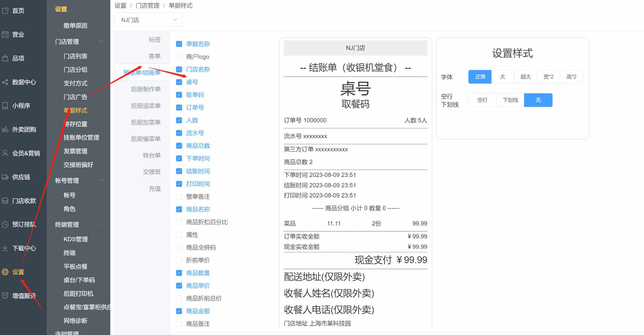Select the 宽*2 font option

click(x=548, y=77)
